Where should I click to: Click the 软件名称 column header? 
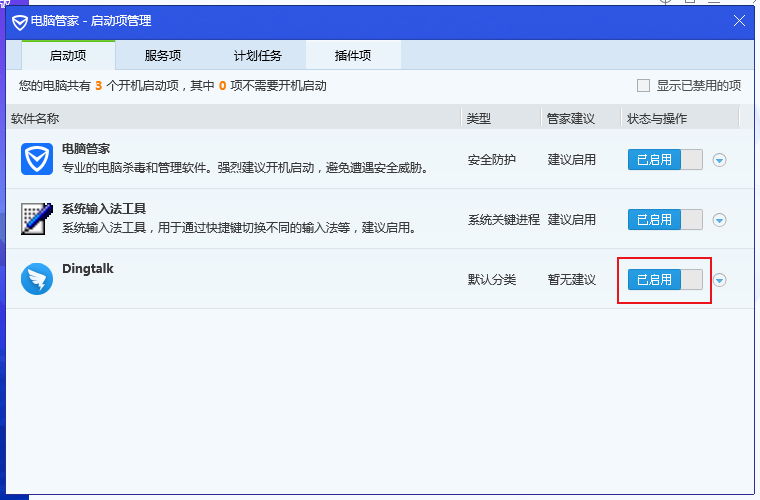35,119
